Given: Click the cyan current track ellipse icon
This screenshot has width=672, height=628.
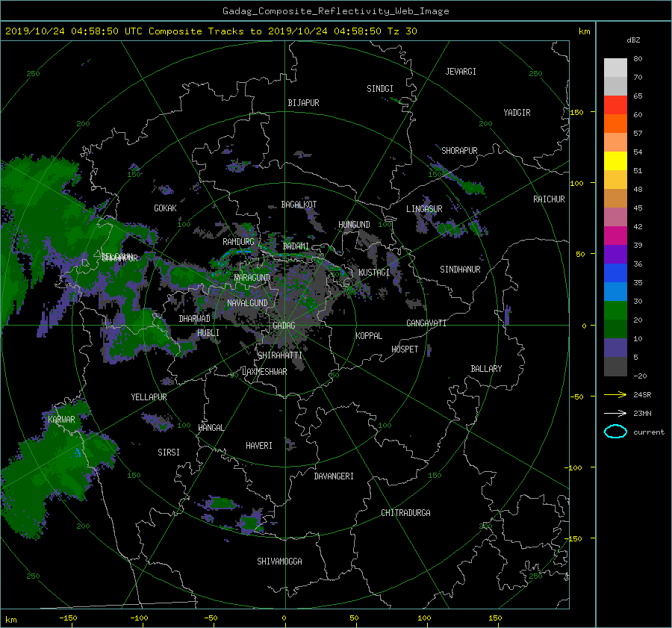Looking at the screenshot, I should 615,432.
